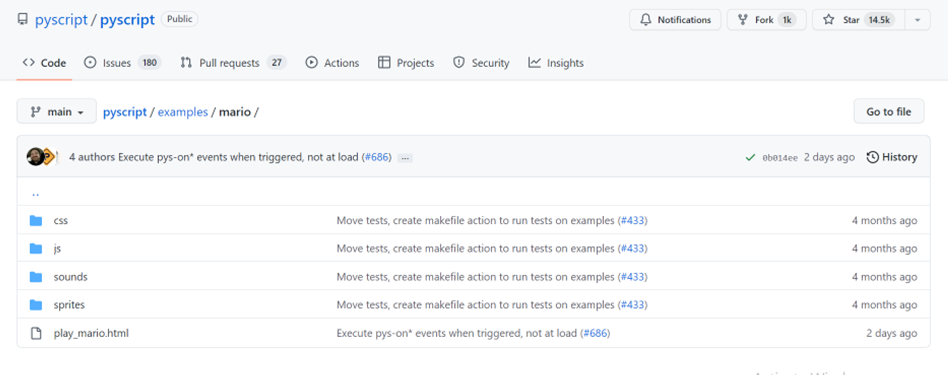
Task: Click commit message in css row
Action: pyautogui.click(x=476, y=221)
